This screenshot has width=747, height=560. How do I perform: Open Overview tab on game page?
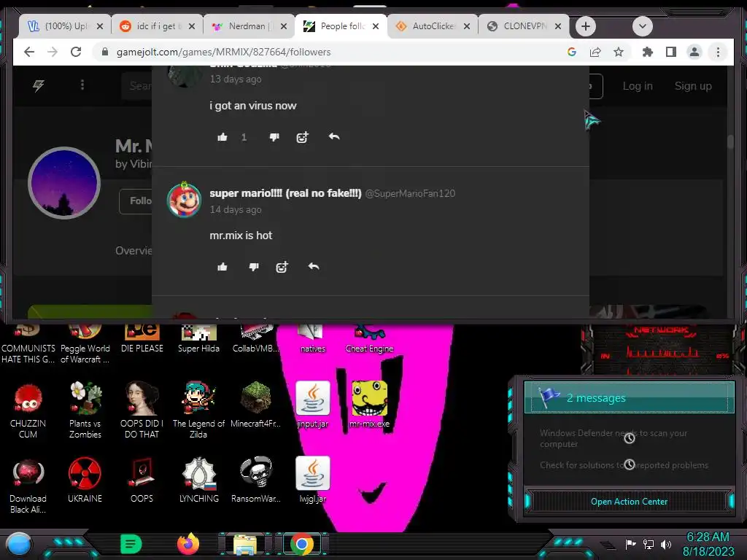pos(134,251)
